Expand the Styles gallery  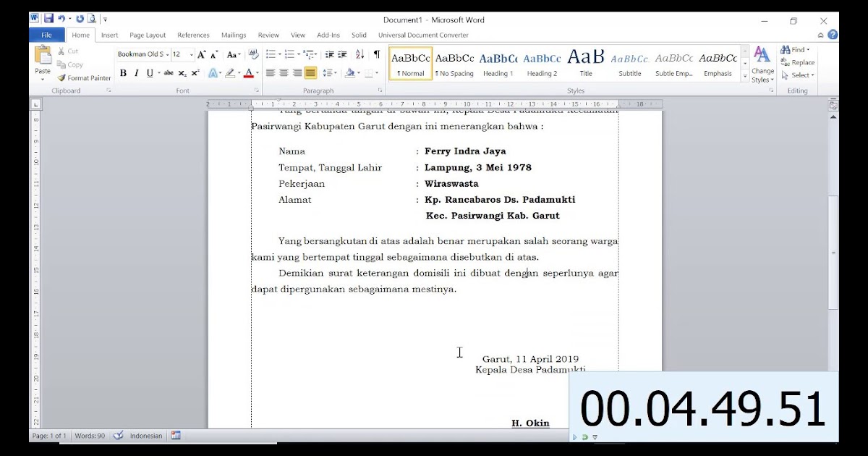(745, 76)
